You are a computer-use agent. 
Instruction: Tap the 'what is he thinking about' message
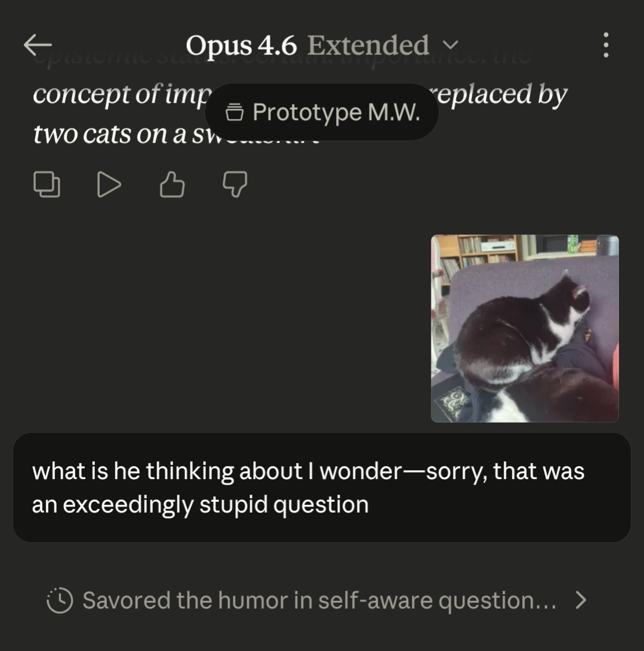pyautogui.click(x=308, y=471)
